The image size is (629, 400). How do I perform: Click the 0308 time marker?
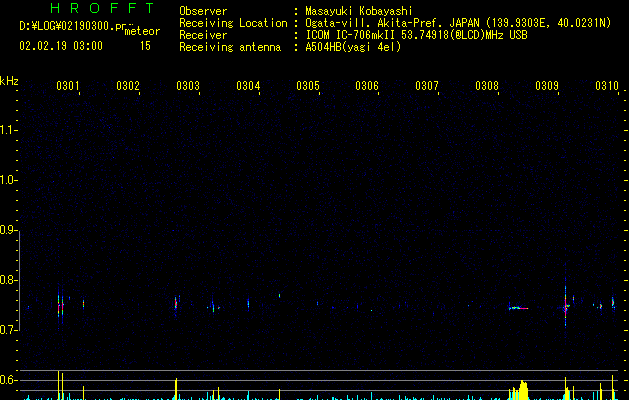(x=487, y=86)
